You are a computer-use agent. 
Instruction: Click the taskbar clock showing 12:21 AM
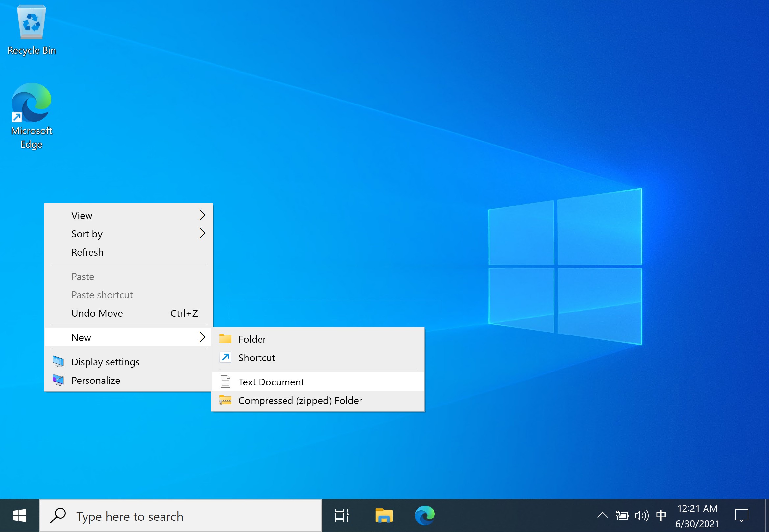(697, 516)
